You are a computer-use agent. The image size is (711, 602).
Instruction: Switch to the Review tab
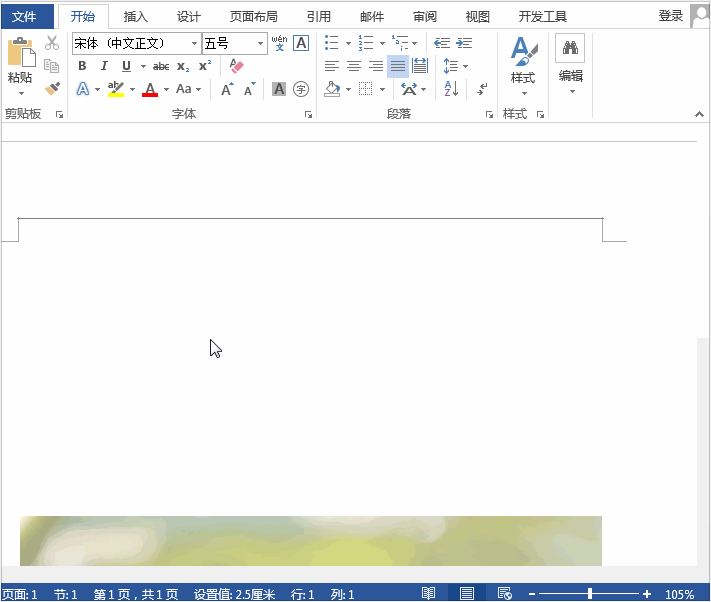[424, 17]
